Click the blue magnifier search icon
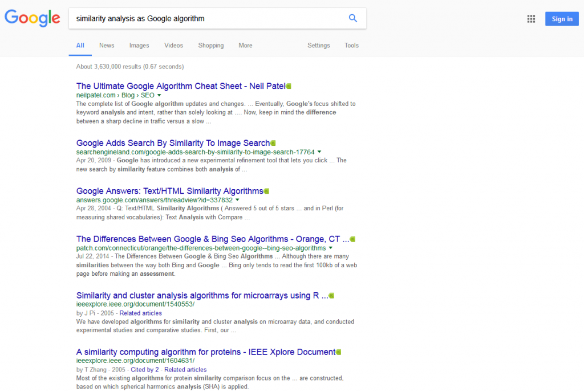584x392 pixels. [352, 18]
